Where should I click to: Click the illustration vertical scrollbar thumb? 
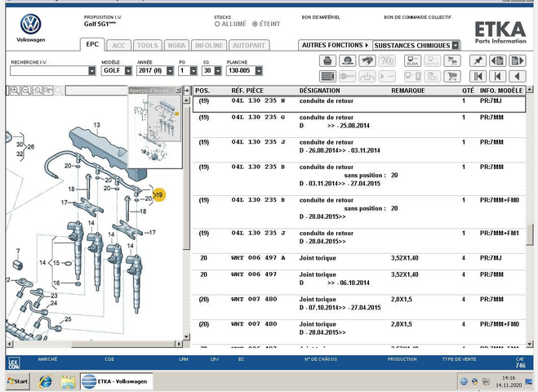[186, 179]
